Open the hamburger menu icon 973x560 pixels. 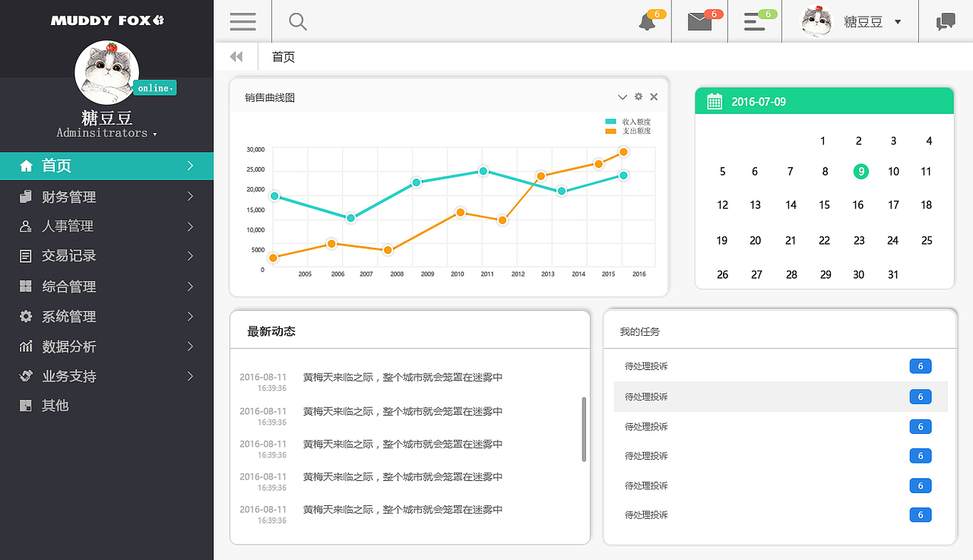tap(242, 21)
